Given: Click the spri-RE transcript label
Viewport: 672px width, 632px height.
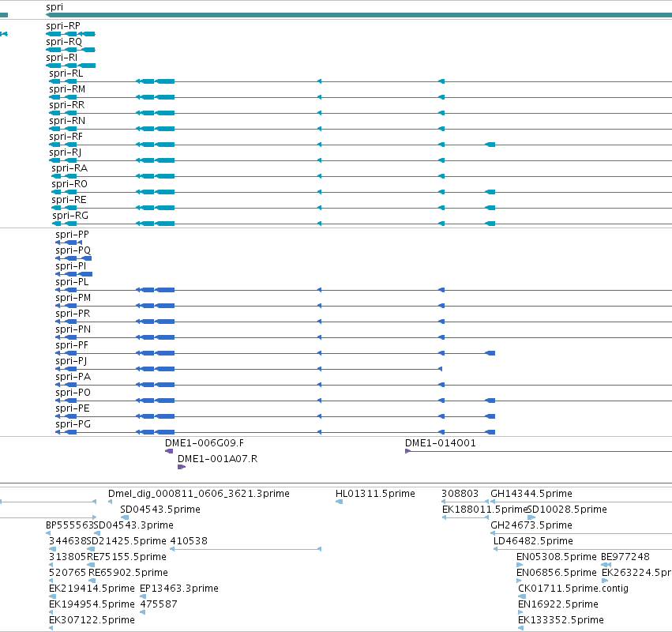Looking at the screenshot, I should (69, 200).
